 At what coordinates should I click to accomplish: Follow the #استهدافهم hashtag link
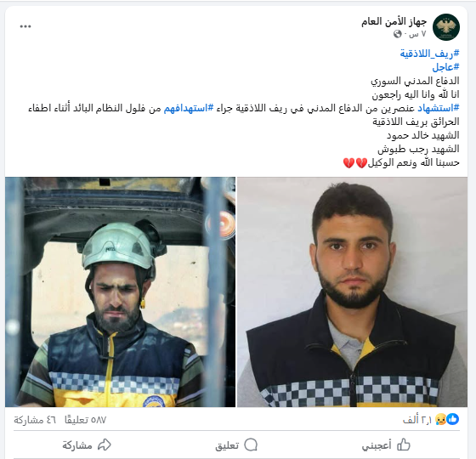pyautogui.click(x=189, y=108)
